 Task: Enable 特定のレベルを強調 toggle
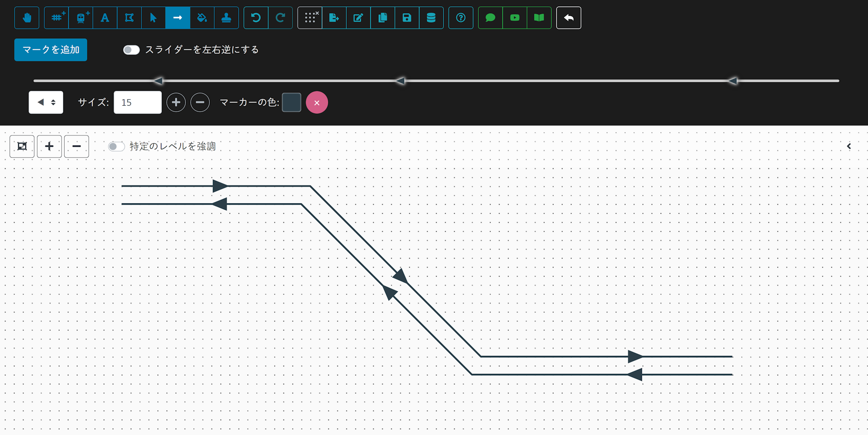[116, 146]
